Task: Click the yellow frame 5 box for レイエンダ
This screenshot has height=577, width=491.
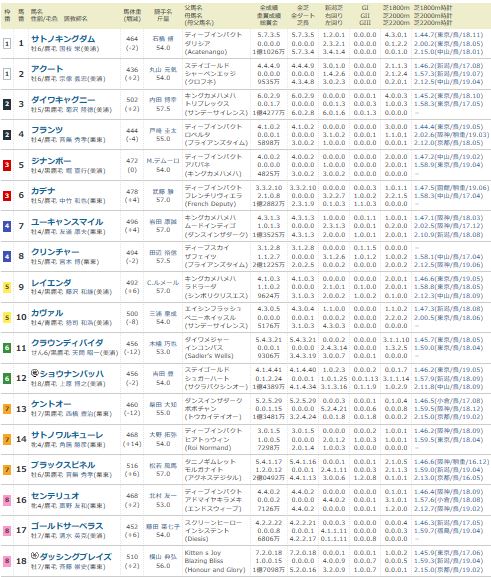Action: (7, 287)
